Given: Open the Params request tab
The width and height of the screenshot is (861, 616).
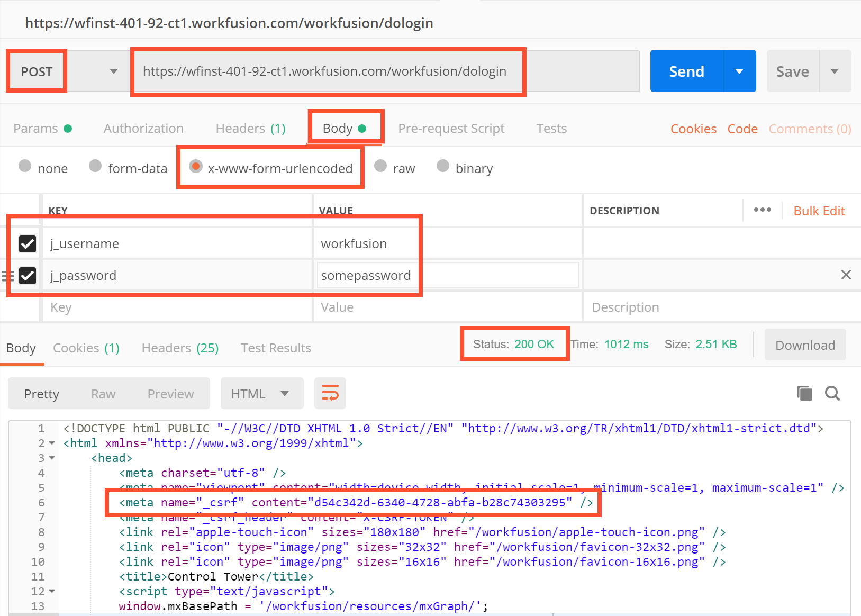Looking at the screenshot, I should pyautogui.click(x=42, y=129).
